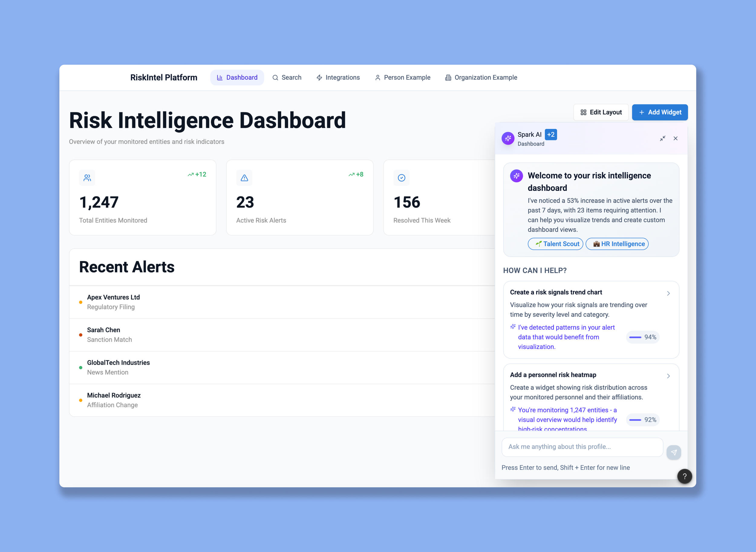Switch to the Search tab
756x552 pixels.
tap(287, 77)
